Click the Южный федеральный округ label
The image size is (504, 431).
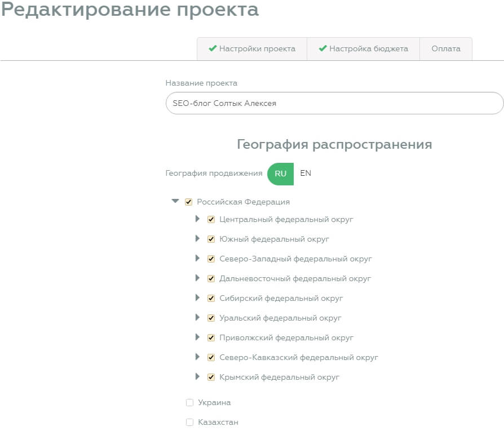[x=274, y=239]
